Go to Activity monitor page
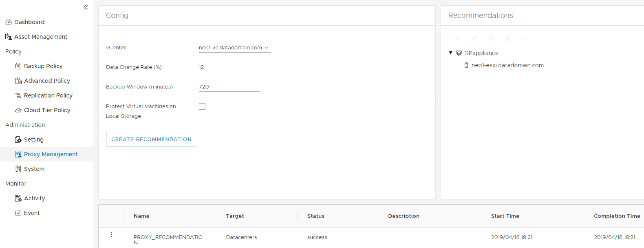The width and height of the screenshot is (644, 248). [34, 198]
